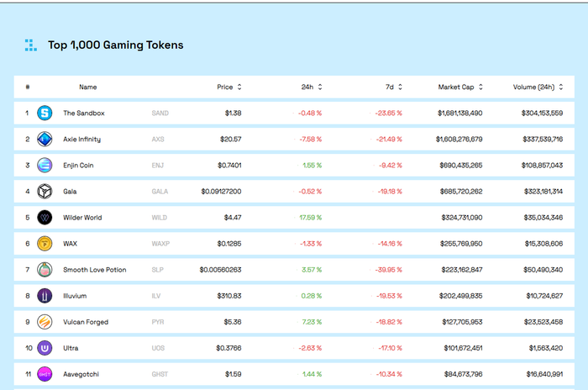Open the Illuvium name link

75,296
